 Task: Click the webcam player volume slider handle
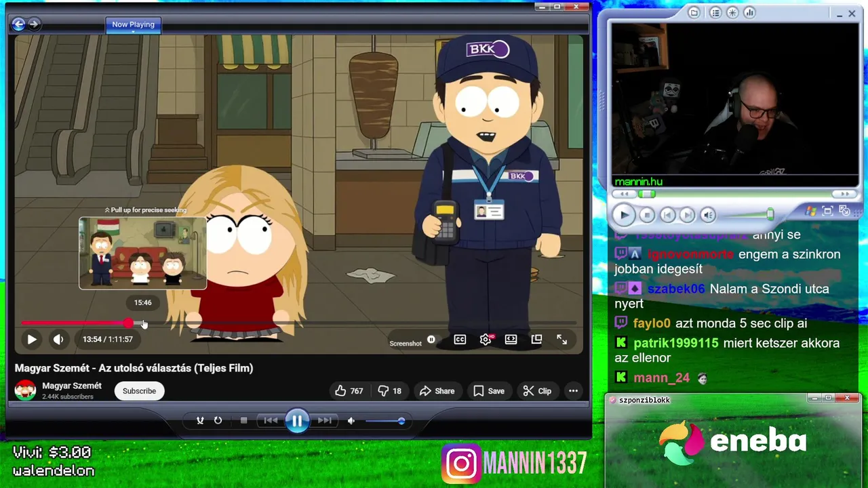pyautogui.click(x=770, y=214)
